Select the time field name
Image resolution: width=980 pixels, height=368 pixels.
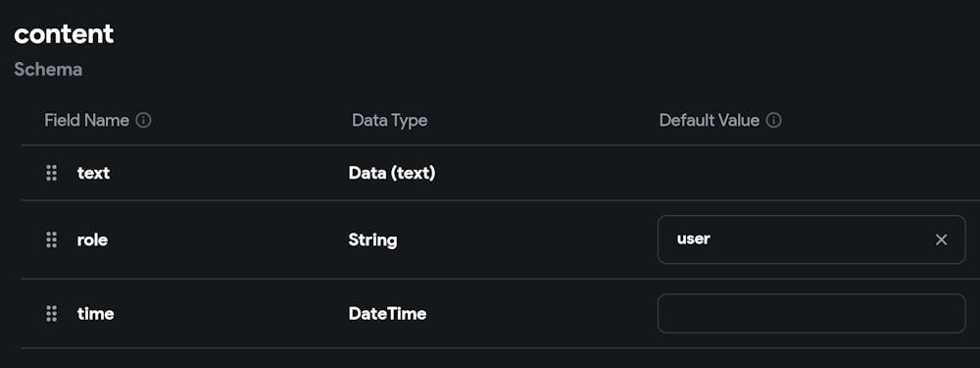click(x=96, y=314)
